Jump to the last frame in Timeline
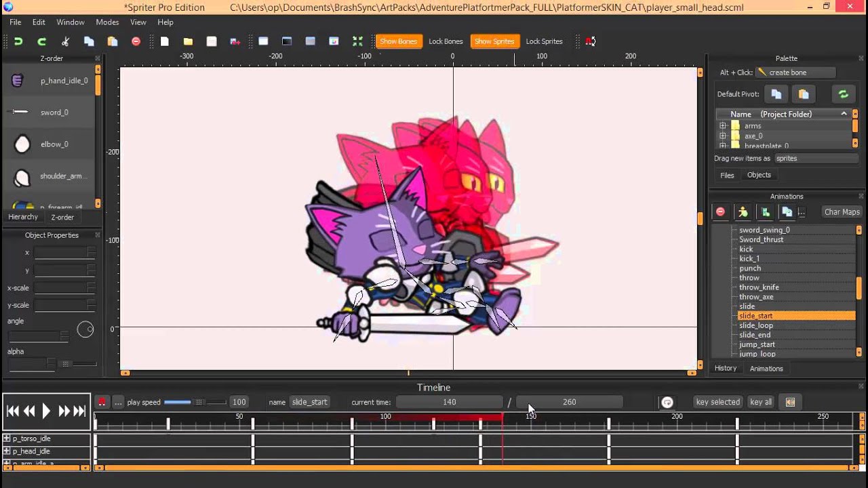 79,411
